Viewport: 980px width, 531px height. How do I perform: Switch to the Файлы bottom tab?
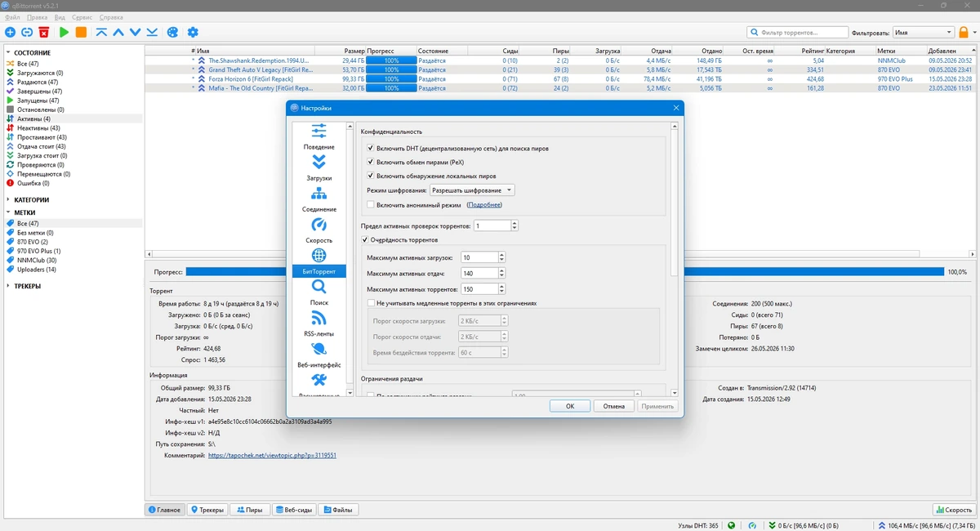click(338, 510)
